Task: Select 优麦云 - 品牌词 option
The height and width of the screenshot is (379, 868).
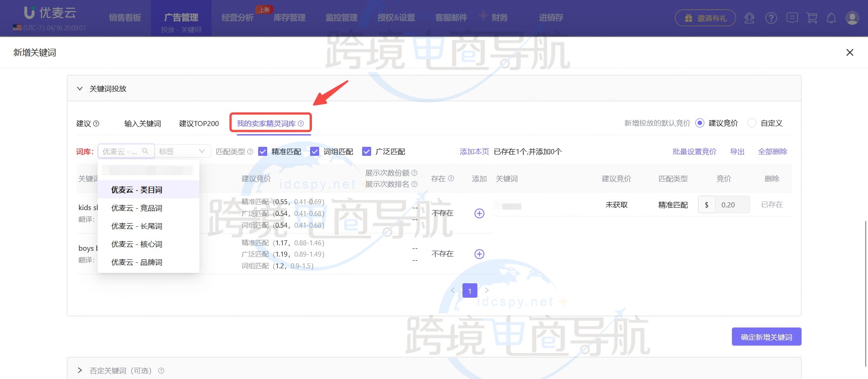Action: coord(148,262)
